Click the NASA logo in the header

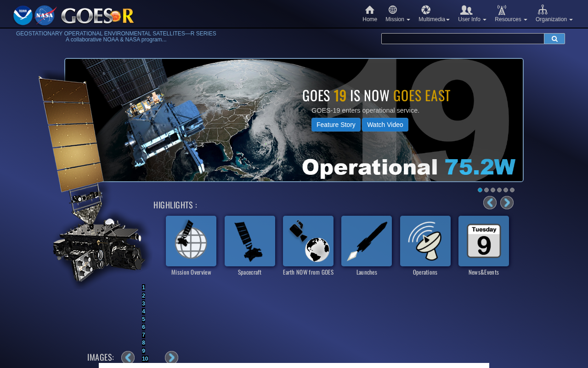[45, 15]
